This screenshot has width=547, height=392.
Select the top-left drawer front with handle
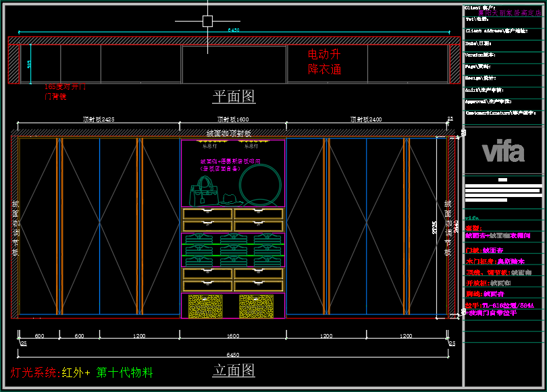207,214
